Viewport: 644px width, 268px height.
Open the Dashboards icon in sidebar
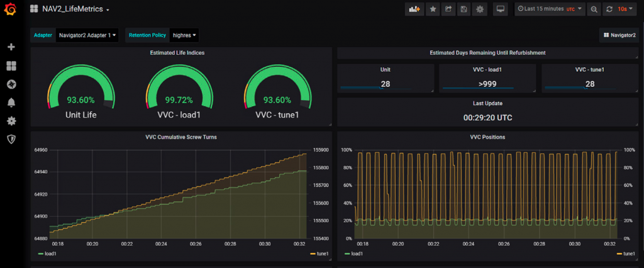coord(11,66)
